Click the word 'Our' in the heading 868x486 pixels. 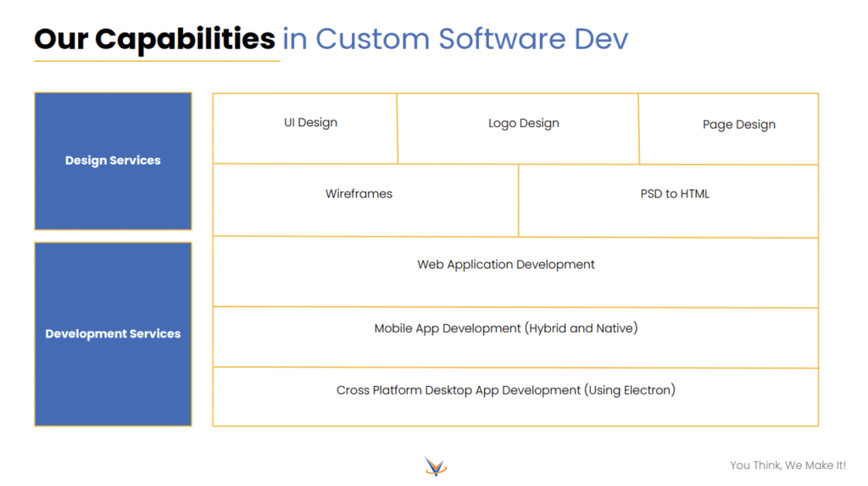point(61,39)
